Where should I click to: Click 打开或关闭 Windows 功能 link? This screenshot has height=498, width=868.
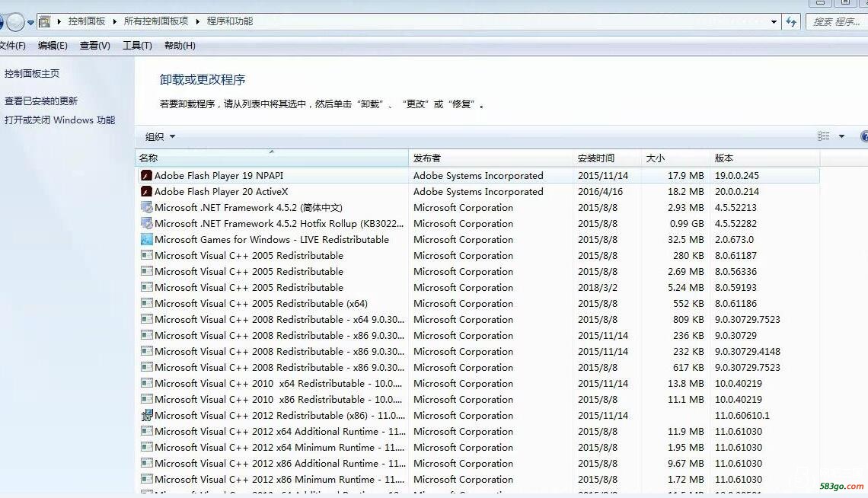(59, 120)
